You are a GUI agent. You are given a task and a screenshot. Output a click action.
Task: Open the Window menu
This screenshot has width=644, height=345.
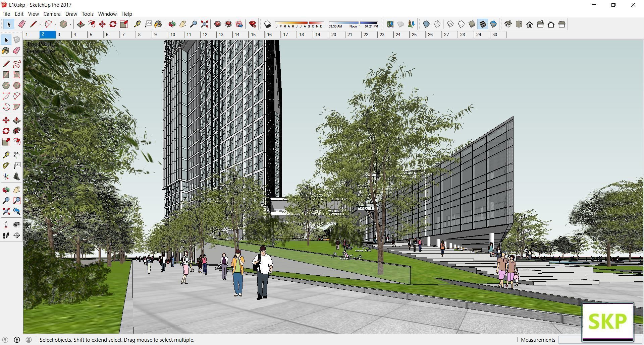pos(107,14)
